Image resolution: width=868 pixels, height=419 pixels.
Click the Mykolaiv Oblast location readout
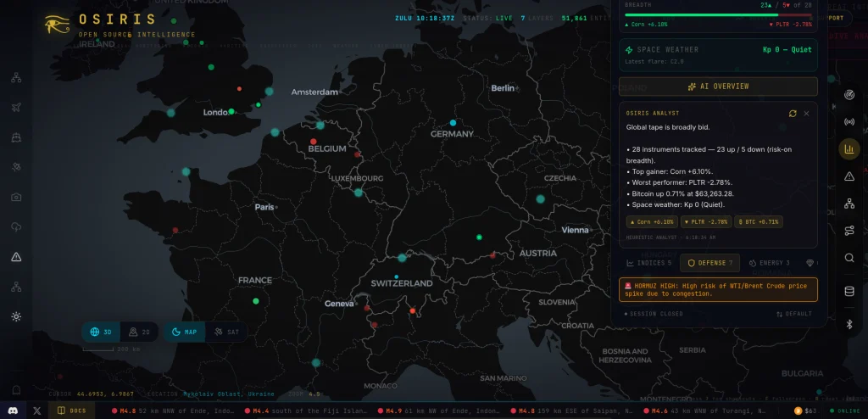pos(229,394)
